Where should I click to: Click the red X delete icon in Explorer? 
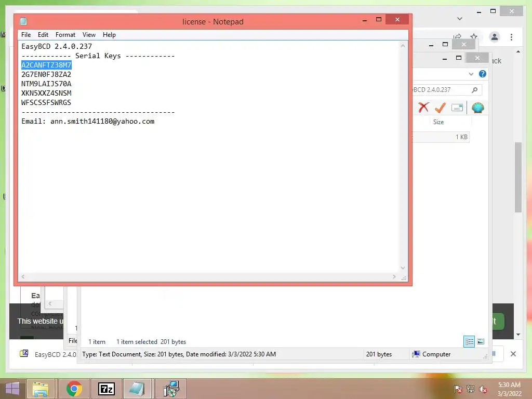[x=423, y=108]
